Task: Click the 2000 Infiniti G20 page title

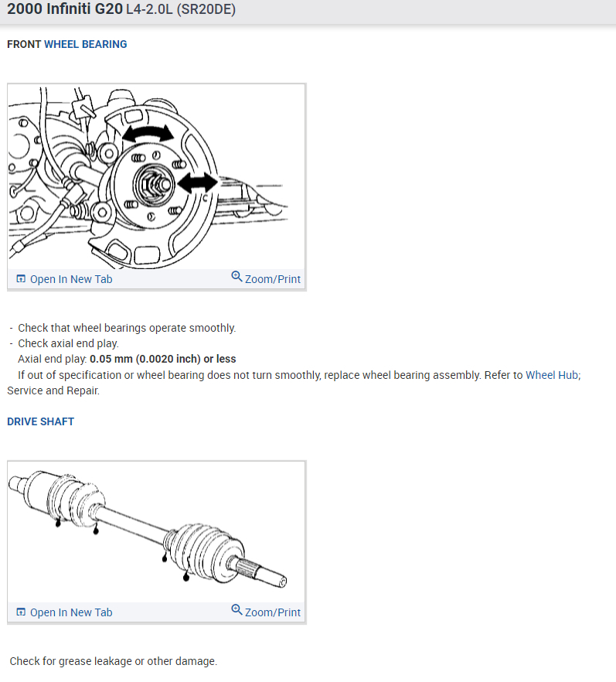Action: coord(65,9)
